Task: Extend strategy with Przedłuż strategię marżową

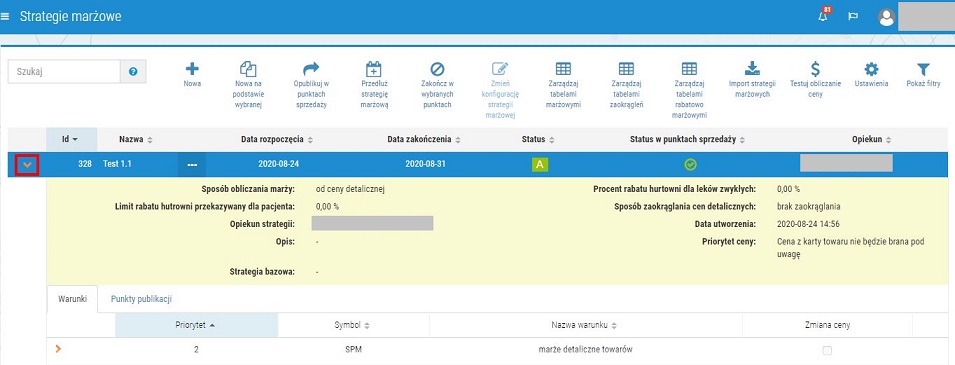Action: [x=373, y=84]
